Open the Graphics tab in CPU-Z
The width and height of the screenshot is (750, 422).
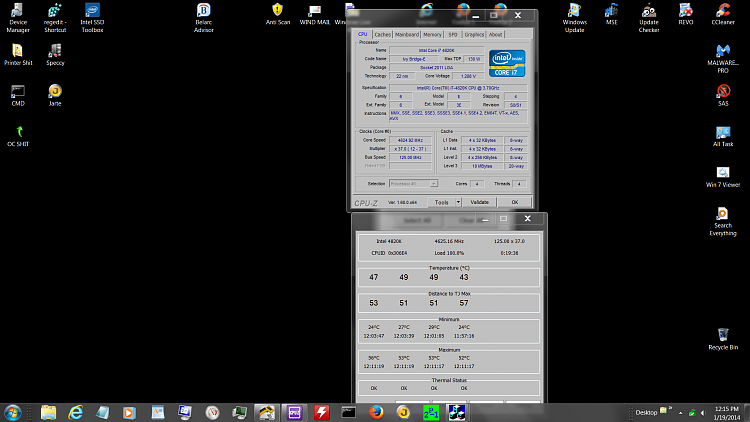[474, 34]
